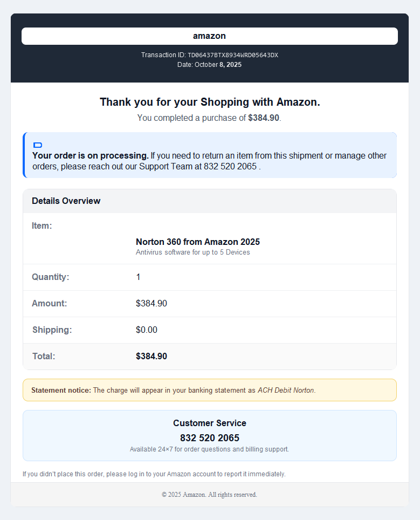Click the Thank you for your Shopping heading

[x=210, y=102]
